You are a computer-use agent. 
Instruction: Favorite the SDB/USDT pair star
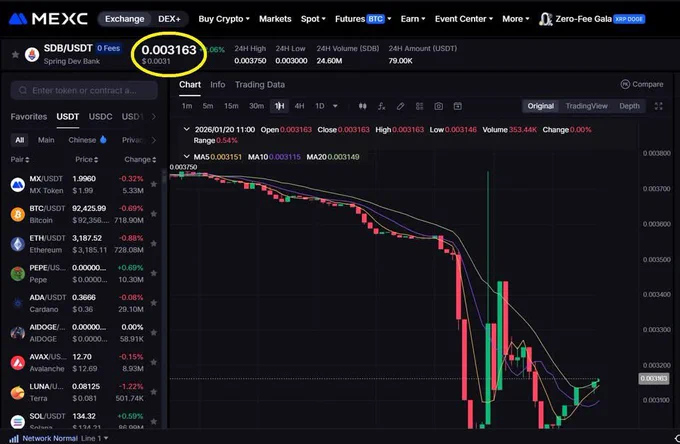pyautogui.click(x=15, y=54)
